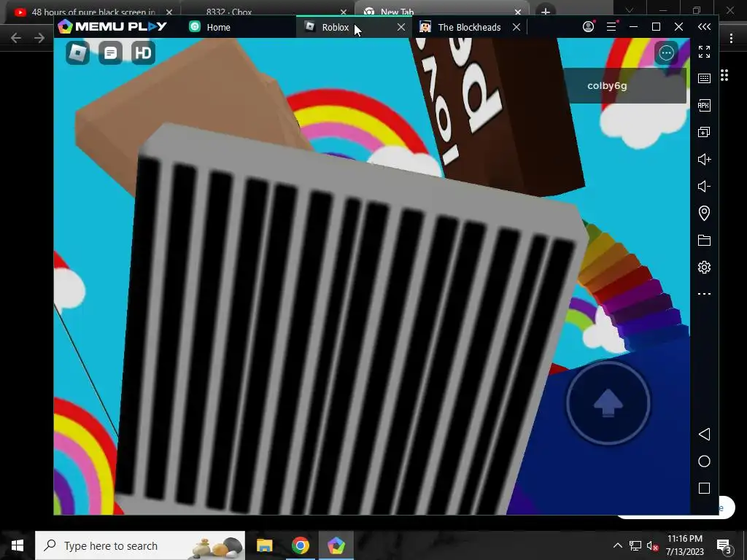Open a new Chrome tab with plus
This screenshot has width=747, height=560.
pos(546,12)
